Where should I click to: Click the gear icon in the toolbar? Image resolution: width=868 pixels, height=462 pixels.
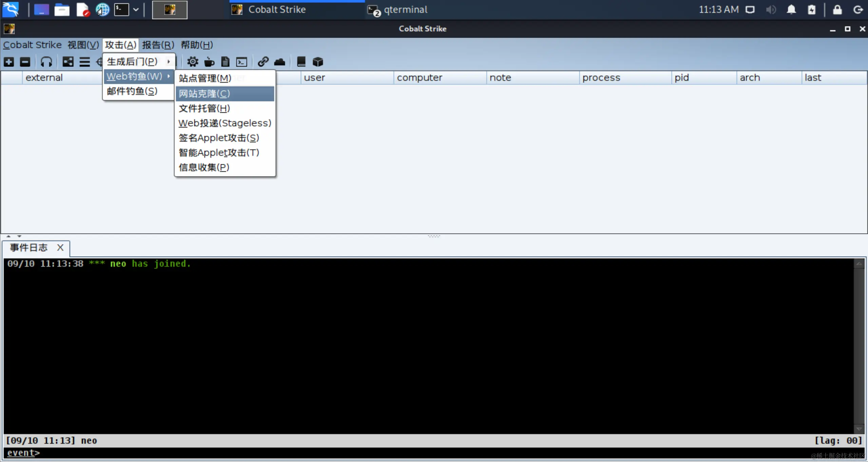(193, 62)
